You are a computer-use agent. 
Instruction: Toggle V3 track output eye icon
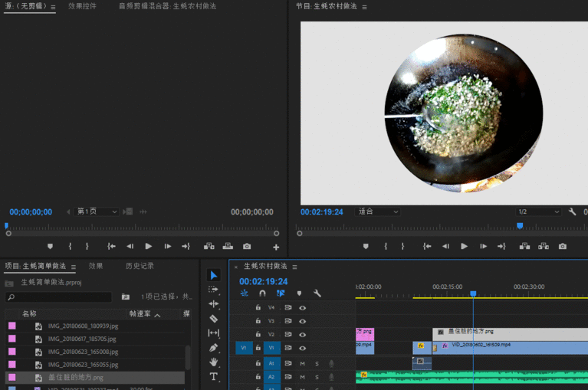303,321
